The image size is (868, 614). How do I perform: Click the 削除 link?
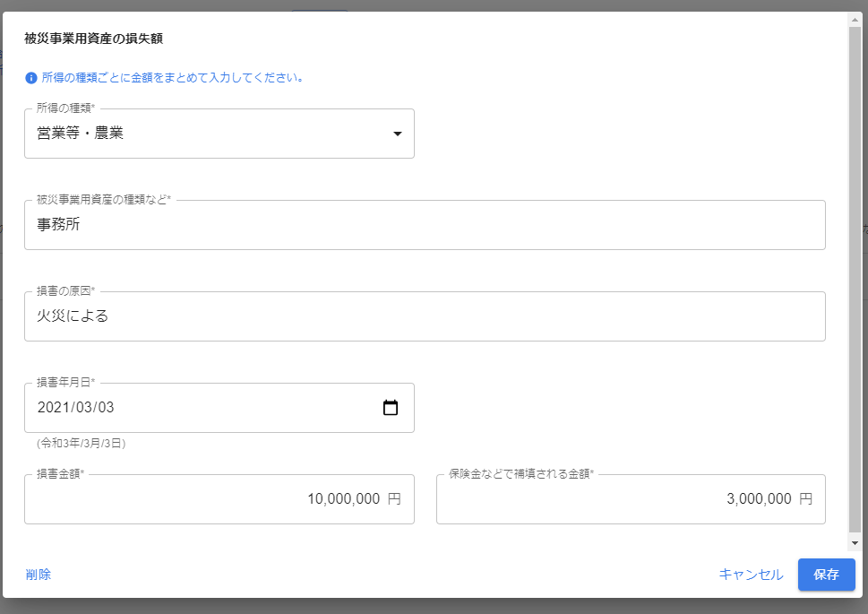pyautogui.click(x=39, y=575)
